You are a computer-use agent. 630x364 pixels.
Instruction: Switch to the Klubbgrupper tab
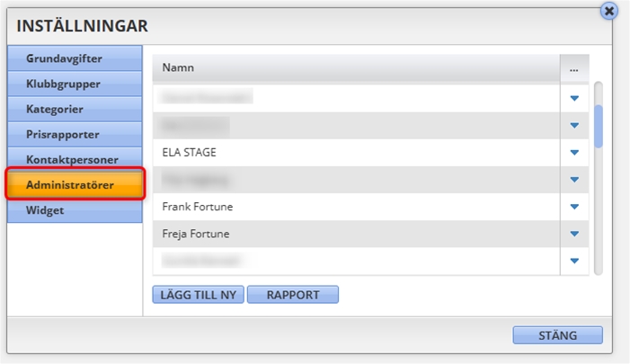tap(75, 84)
